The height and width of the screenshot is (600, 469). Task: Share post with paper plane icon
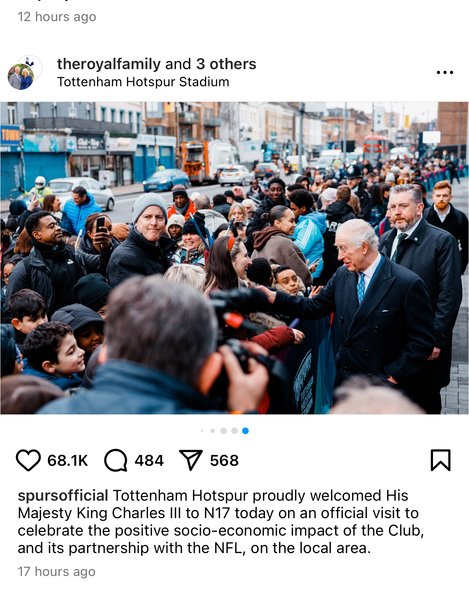(x=191, y=460)
